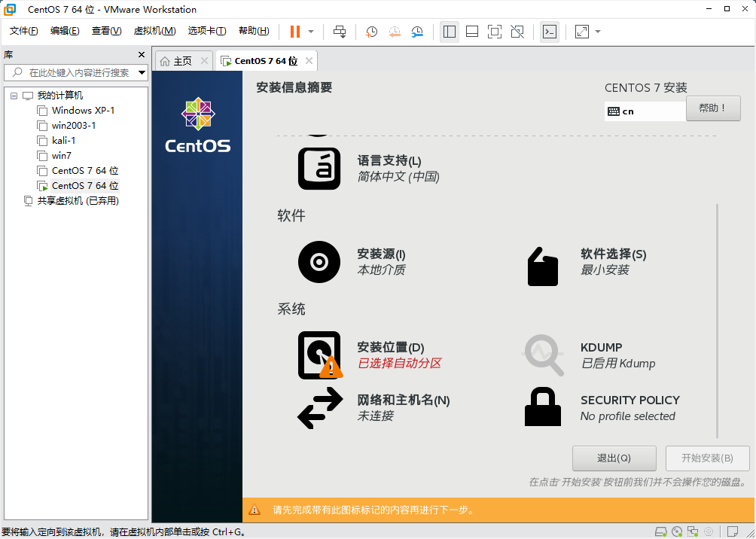Click the orange warning triangle in banner
756x539 pixels.
(x=254, y=510)
